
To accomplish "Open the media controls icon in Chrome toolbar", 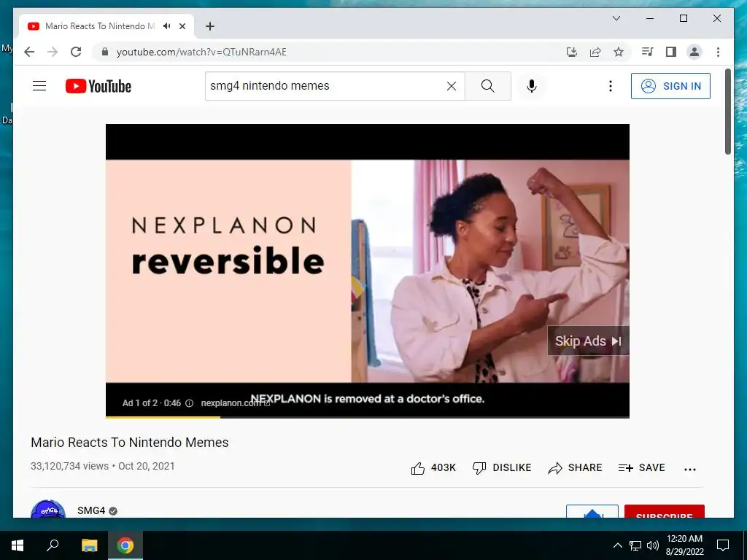I will coord(648,52).
